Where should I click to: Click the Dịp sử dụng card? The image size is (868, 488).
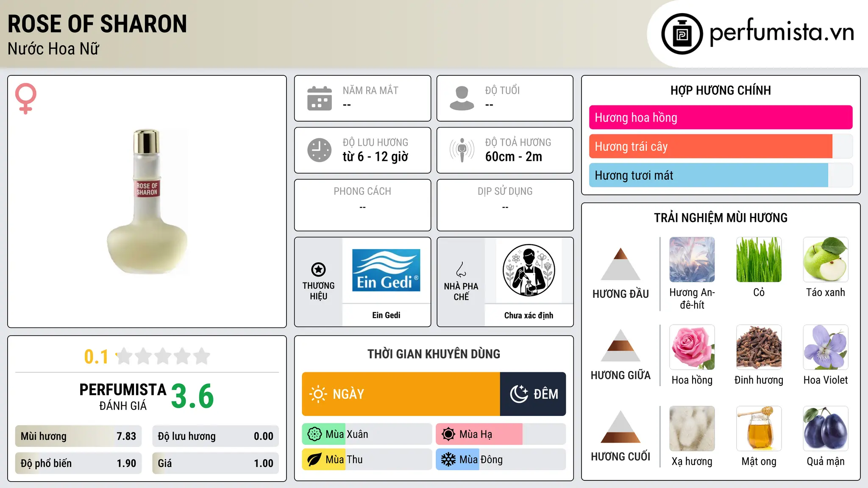click(505, 205)
